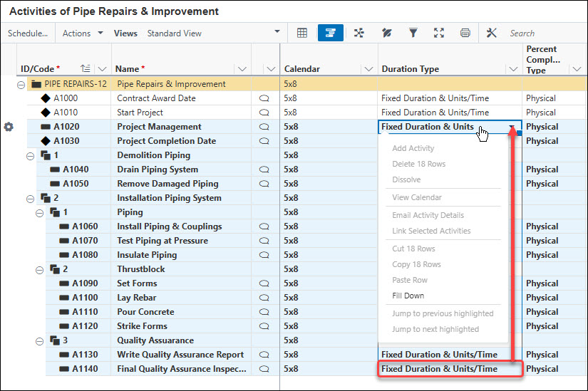Open discussion bubble for Pour Concrete
The width and height of the screenshot is (588, 391).
[x=264, y=312]
